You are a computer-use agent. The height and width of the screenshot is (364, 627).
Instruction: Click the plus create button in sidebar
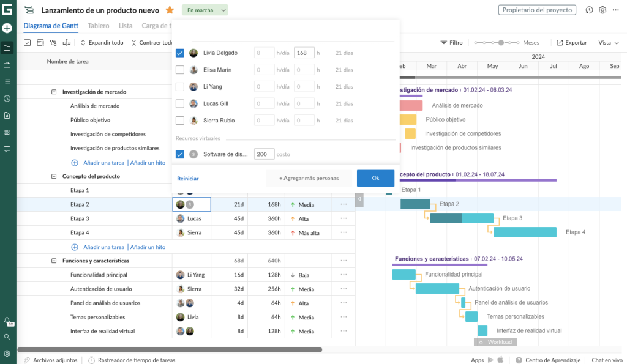[x=7, y=28]
